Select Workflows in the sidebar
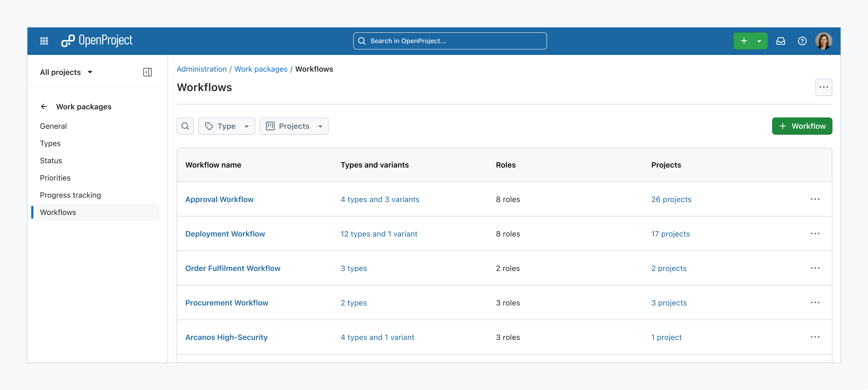The image size is (868, 390). (97, 212)
